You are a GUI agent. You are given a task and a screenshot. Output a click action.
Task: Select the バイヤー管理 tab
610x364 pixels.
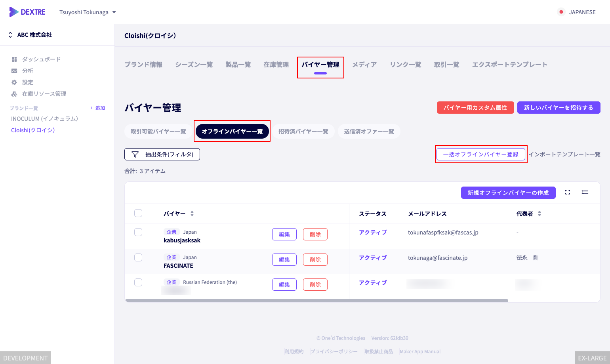320,65
